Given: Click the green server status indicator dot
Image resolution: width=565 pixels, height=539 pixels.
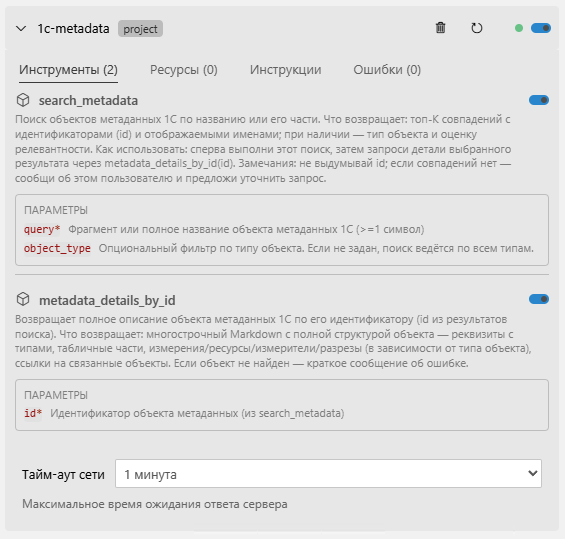Looking at the screenshot, I should click(519, 28).
